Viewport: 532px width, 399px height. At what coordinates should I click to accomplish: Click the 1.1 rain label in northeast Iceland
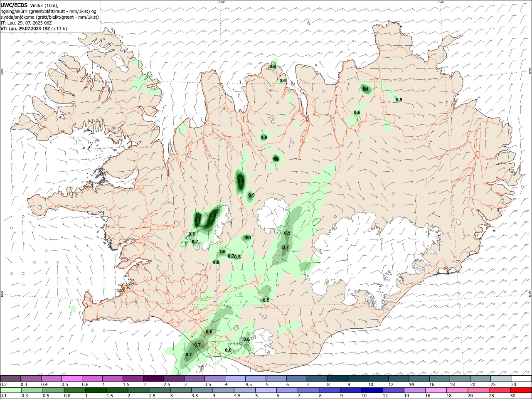tap(366, 89)
